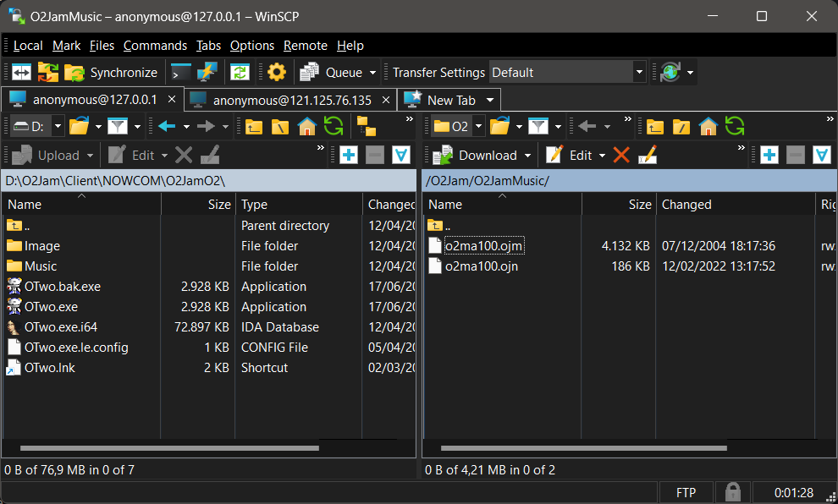
Task: Expand the local D: drive selector
Action: tap(58, 127)
